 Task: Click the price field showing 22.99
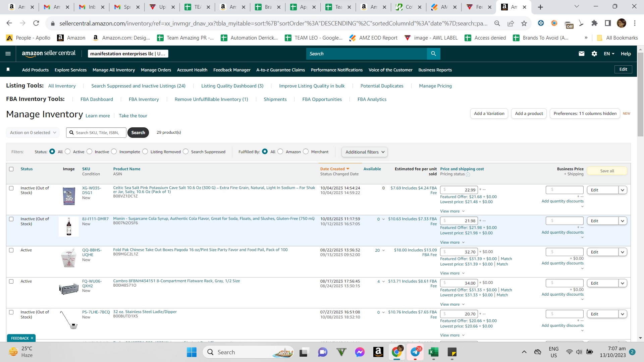point(459,190)
